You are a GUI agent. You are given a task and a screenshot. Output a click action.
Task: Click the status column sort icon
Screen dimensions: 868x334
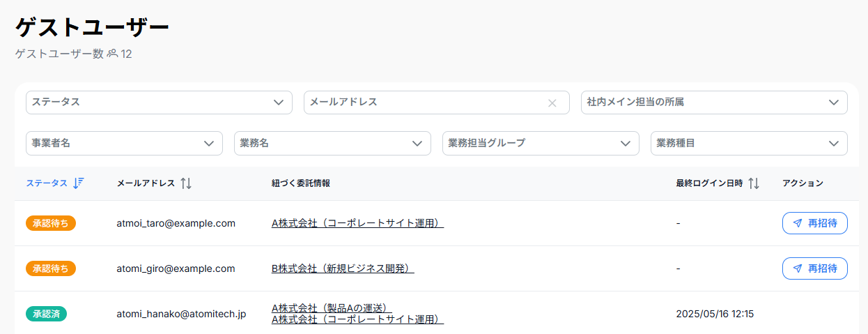78,183
